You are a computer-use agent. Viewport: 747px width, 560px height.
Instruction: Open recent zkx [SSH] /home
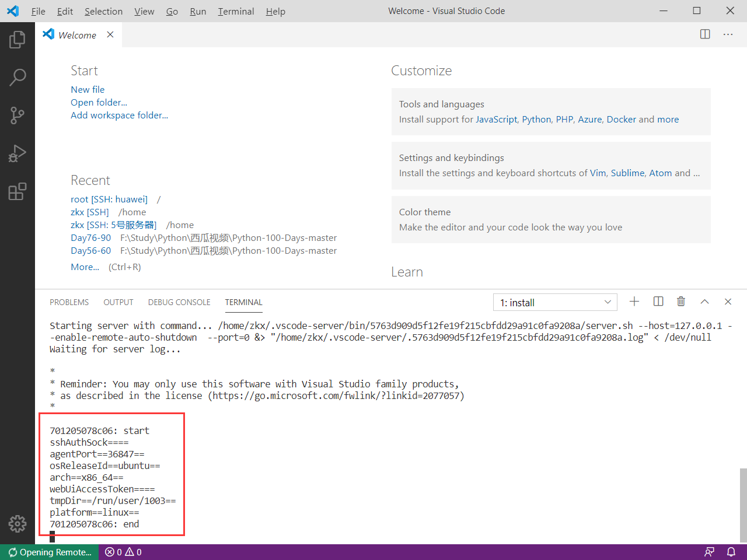[90, 212]
